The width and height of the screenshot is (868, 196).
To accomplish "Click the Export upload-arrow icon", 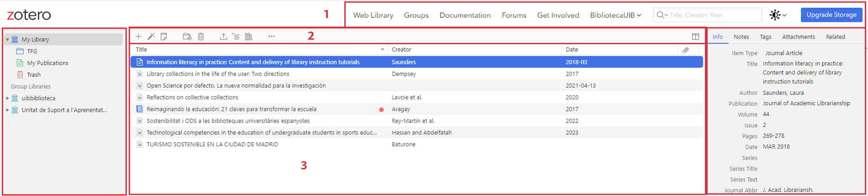I will pos(223,36).
